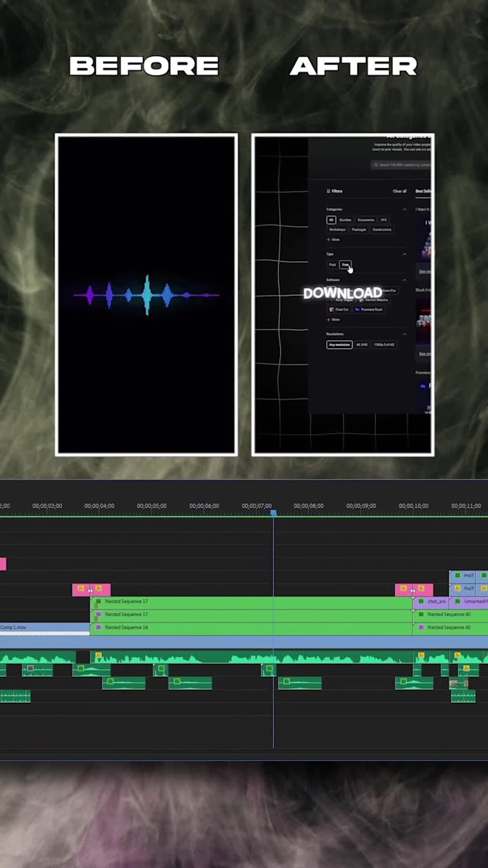Collapse the Software filter section
This screenshot has width=488, height=868.
click(x=404, y=280)
